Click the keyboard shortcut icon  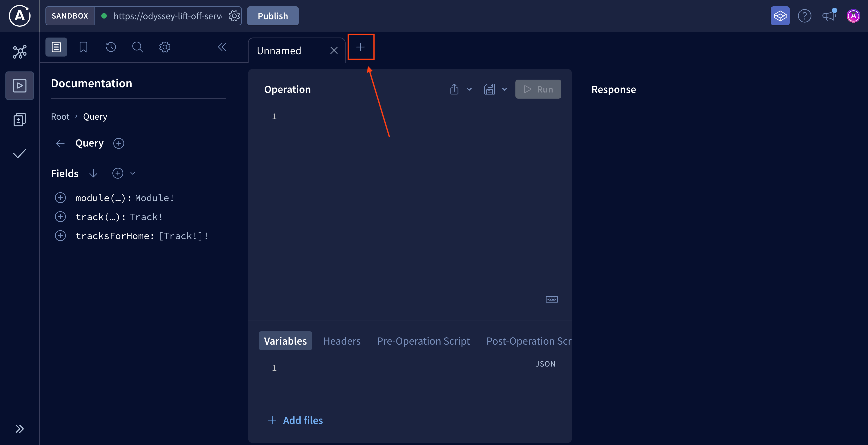coord(552,299)
